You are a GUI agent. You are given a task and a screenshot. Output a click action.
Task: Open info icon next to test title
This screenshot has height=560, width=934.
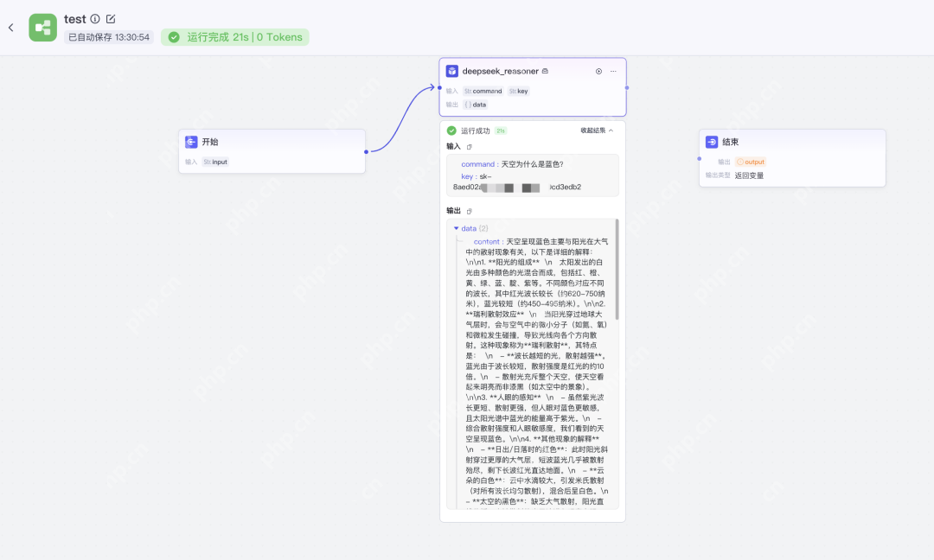(x=95, y=19)
